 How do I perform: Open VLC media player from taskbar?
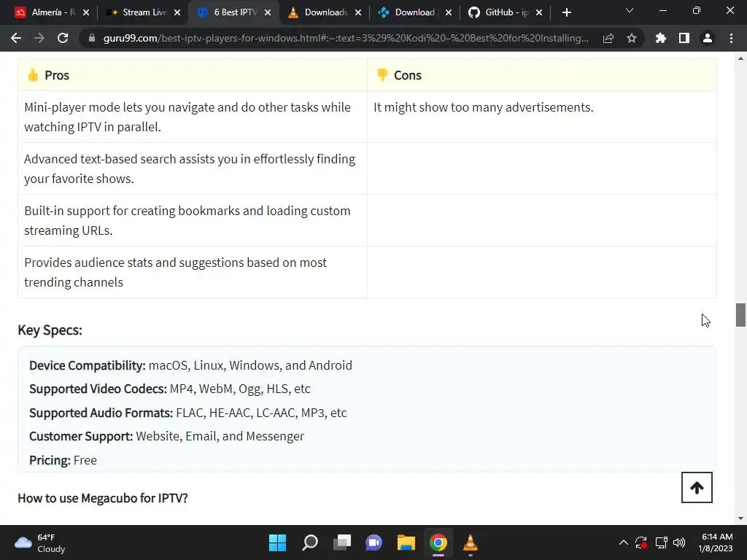click(x=471, y=542)
